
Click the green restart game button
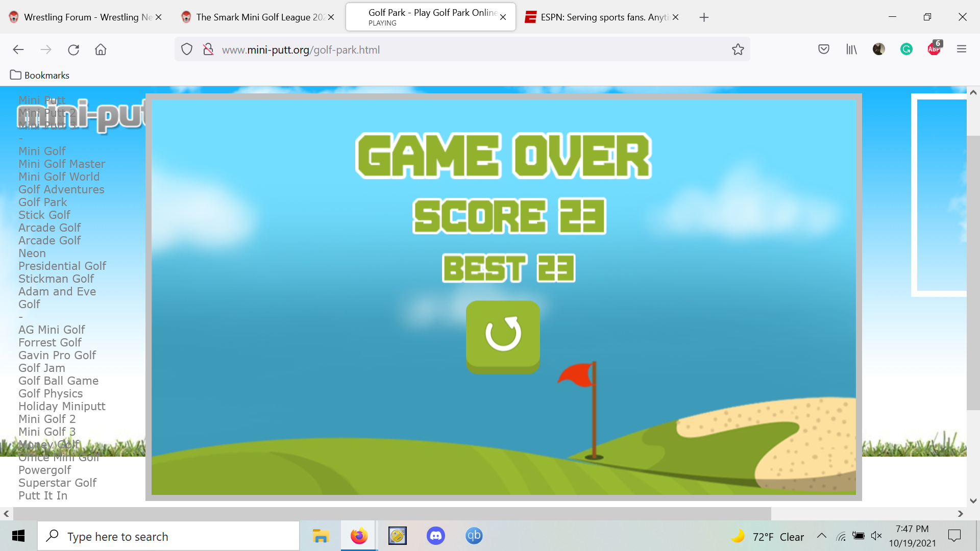point(503,336)
